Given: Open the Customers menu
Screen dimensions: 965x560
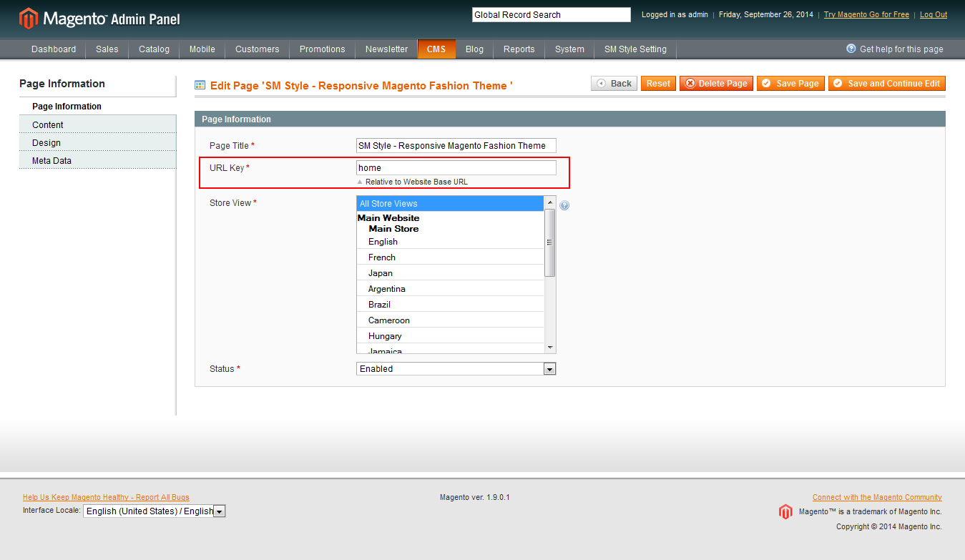Looking at the screenshot, I should 258,49.
